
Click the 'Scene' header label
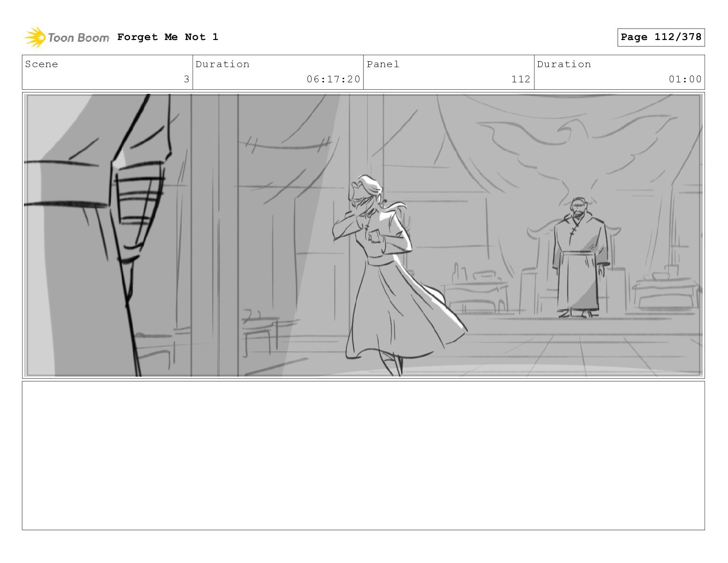click(41, 64)
